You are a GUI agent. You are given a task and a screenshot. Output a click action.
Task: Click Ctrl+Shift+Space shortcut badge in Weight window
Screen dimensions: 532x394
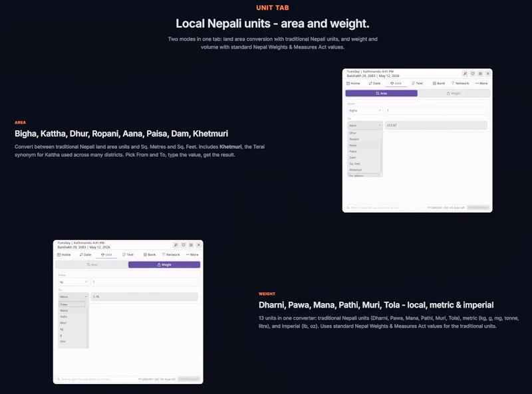pyautogui.click(x=189, y=379)
